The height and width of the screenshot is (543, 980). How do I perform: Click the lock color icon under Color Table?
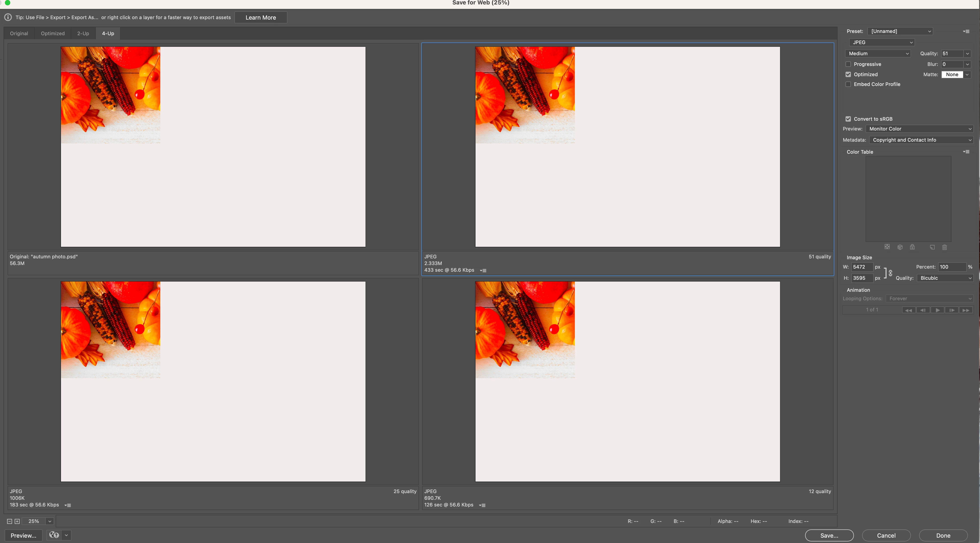coord(912,247)
